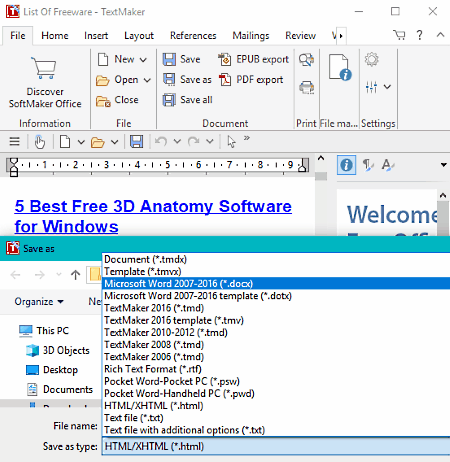
Task: Select Document (*.tmdx) file type
Action: coord(276,259)
